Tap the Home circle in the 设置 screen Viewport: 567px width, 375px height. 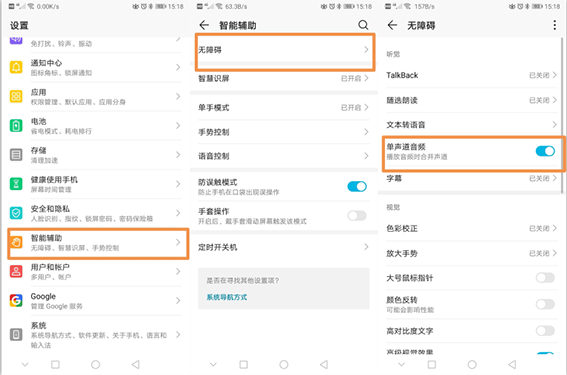95,365
